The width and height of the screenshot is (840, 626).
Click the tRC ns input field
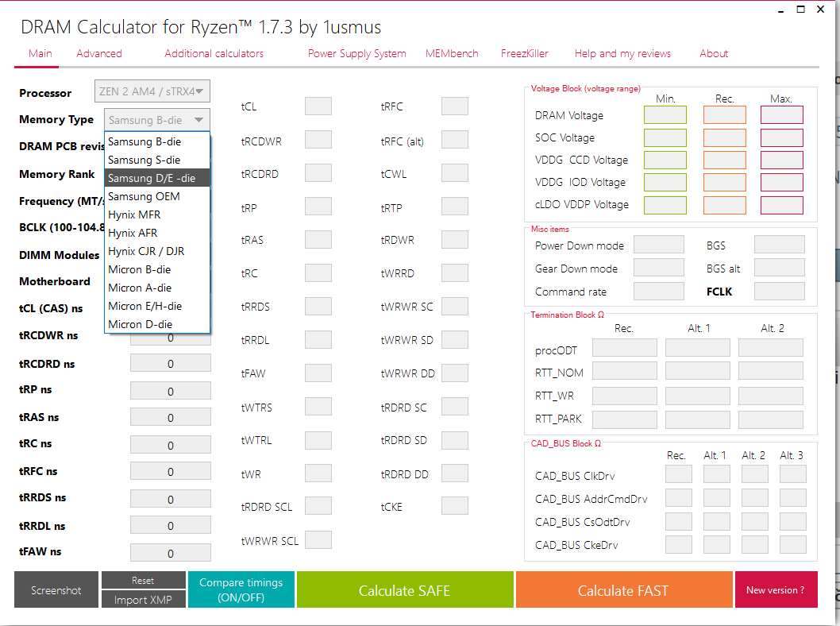[171, 445]
